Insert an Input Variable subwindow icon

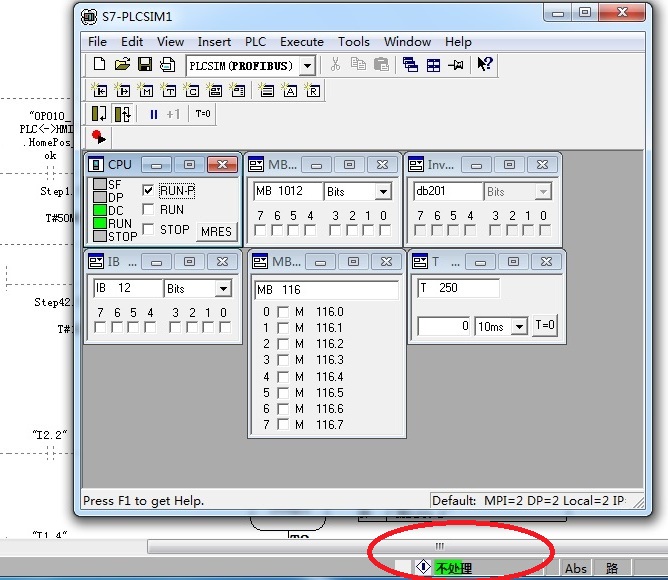[99, 90]
